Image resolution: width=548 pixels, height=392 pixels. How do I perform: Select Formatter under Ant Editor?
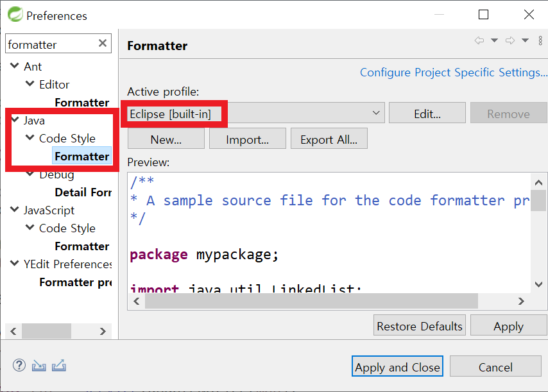pyautogui.click(x=81, y=103)
